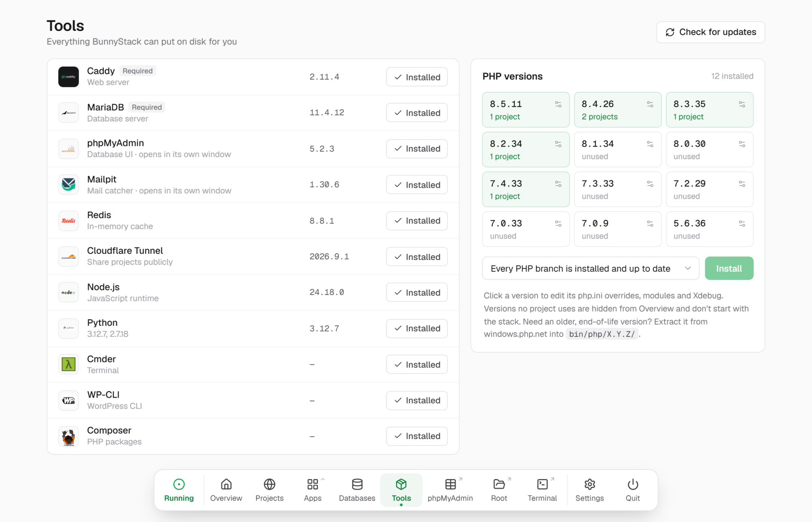This screenshot has width=812, height=522.
Task: Go to the Overview tab
Action: point(226,490)
